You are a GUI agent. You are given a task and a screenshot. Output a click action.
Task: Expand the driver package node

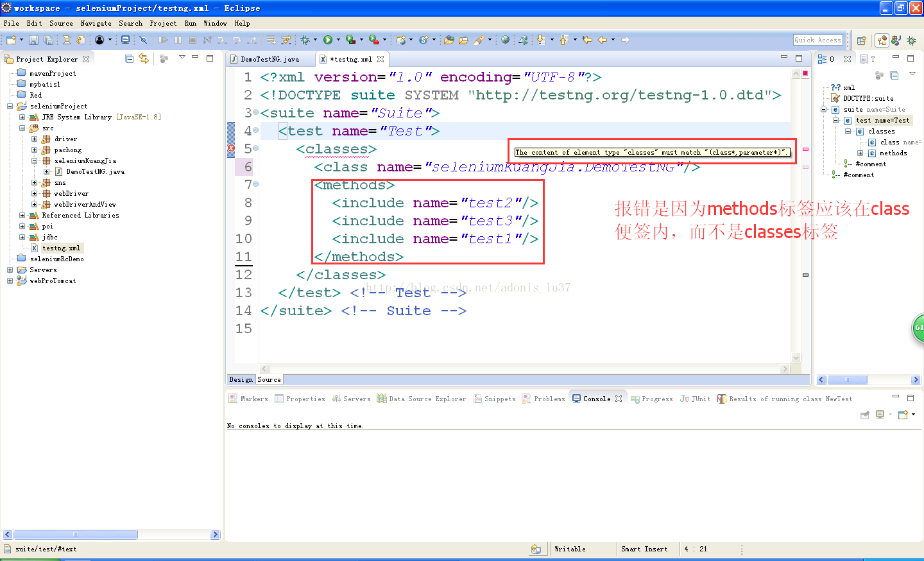point(35,139)
